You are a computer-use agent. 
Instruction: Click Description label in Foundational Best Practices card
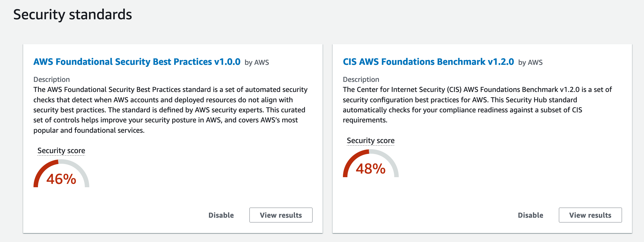pos(52,80)
